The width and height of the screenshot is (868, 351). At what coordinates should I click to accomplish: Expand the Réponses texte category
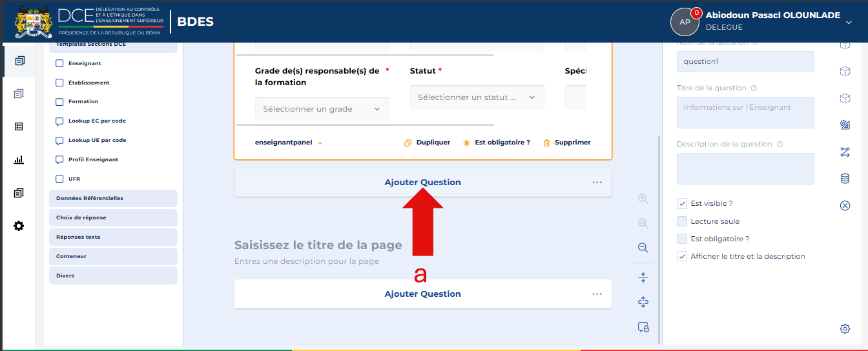(x=113, y=237)
